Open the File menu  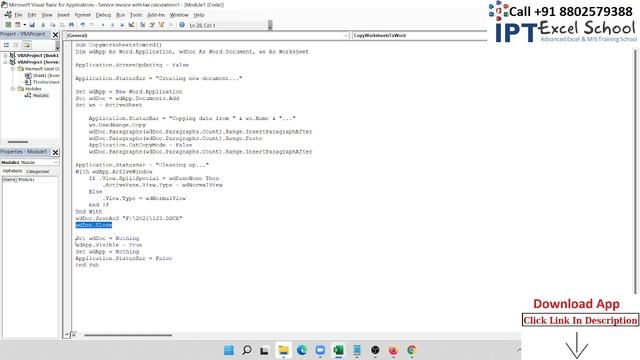[18, 15]
